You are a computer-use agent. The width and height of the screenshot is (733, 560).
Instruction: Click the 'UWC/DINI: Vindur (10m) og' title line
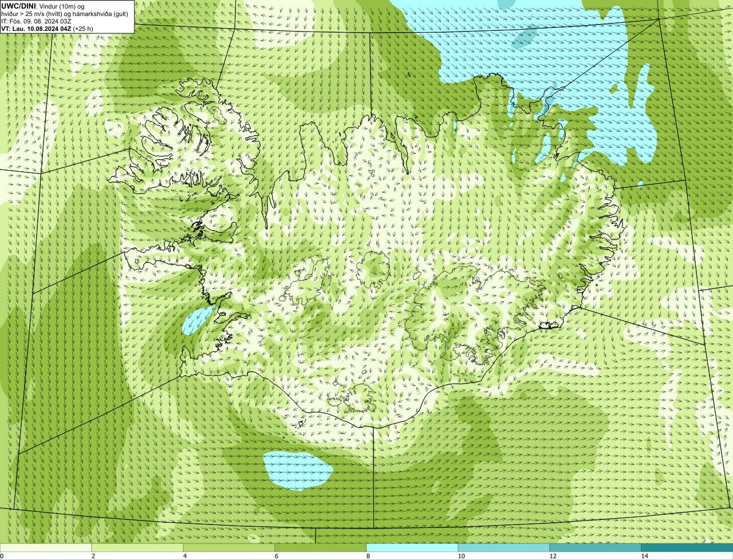pos(43,6)
